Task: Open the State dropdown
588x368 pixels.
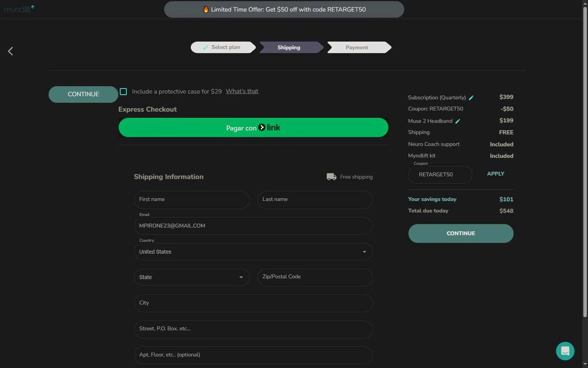Action: tap(192, 277)
